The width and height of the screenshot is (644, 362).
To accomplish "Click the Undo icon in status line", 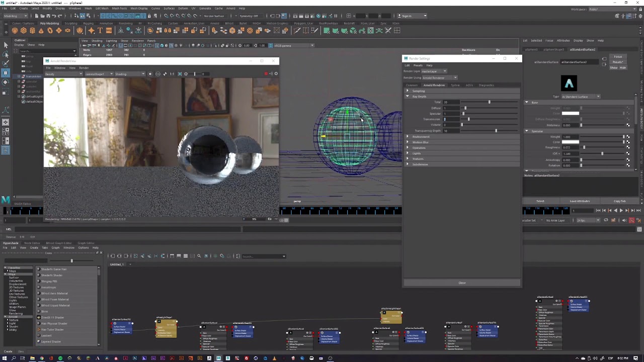I will (x=53, y=16).
